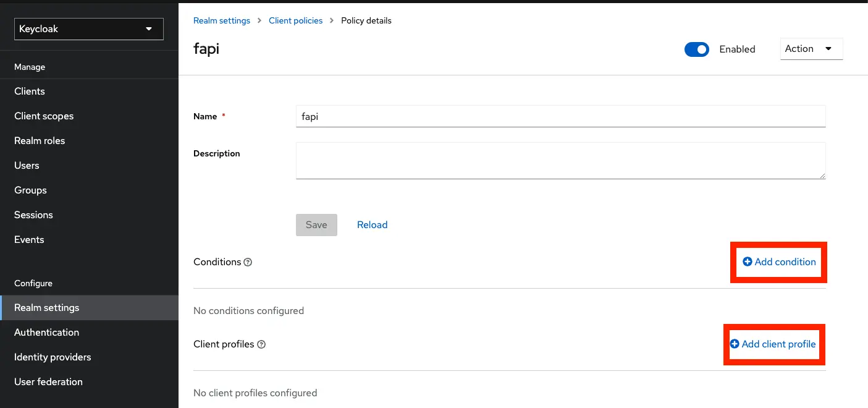Select Realm settings in the sidebar
Screen dimensions: 868x408
(x=47, y=307)
